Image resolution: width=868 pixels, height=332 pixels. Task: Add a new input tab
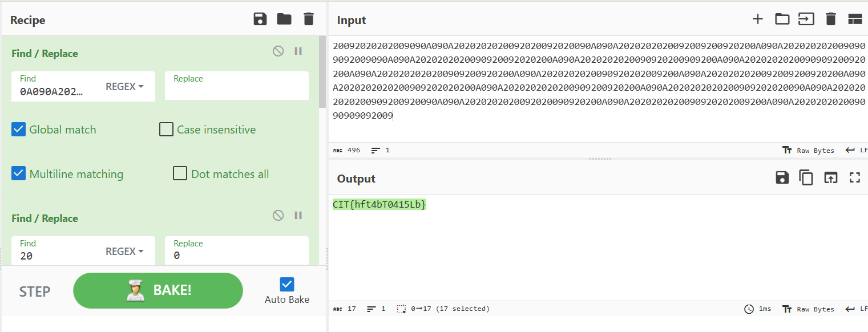(x=757, y=19)
